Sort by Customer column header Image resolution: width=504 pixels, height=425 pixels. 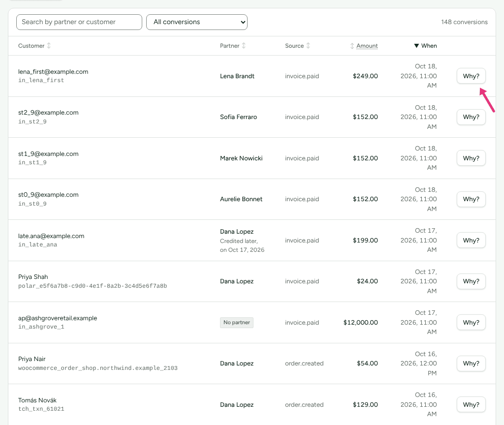pyautogui.click(x=34, y=46)
